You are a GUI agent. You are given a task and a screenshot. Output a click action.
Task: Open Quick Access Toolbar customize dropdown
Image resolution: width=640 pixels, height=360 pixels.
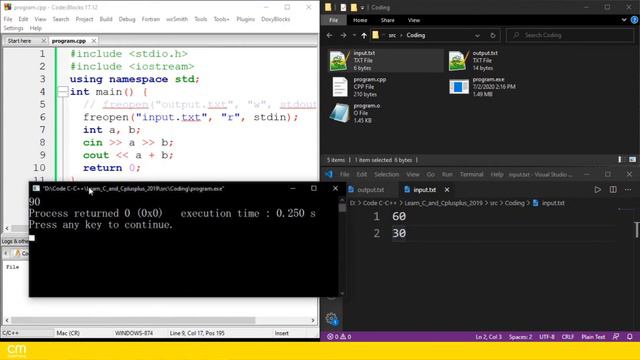362,7
